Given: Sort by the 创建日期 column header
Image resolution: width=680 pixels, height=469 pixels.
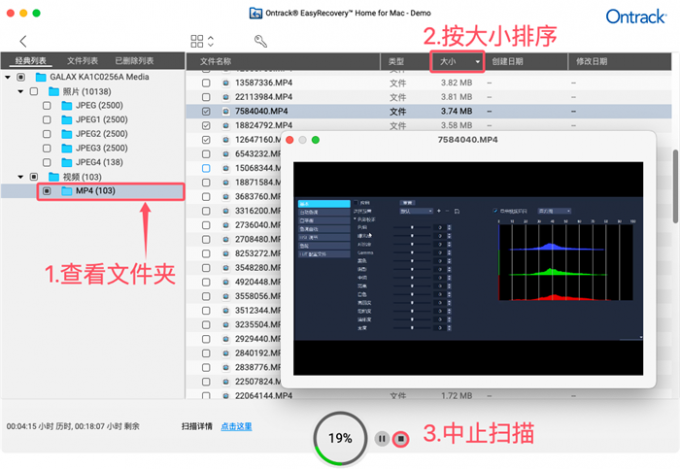Looking at the screenshot, I should pos(526,62).
